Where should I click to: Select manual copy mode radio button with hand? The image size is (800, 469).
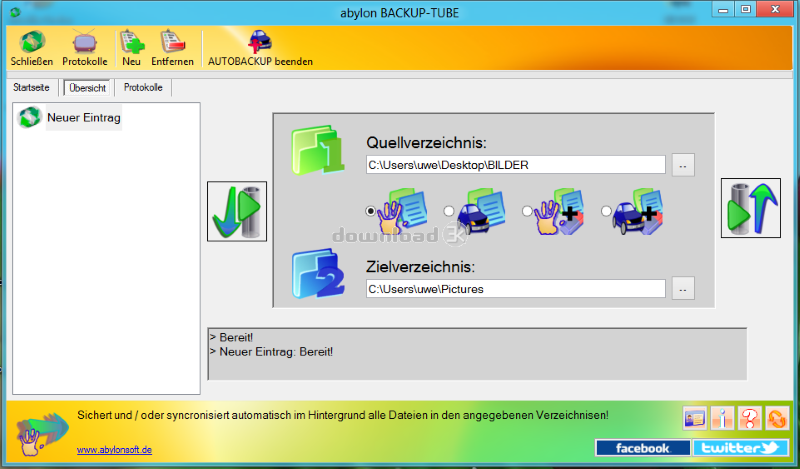pos(371,211)
